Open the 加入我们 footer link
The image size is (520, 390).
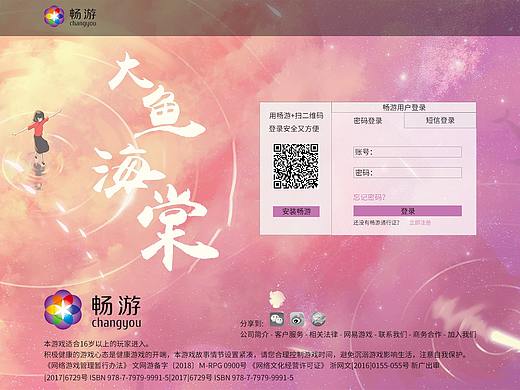tap(461, 334)
